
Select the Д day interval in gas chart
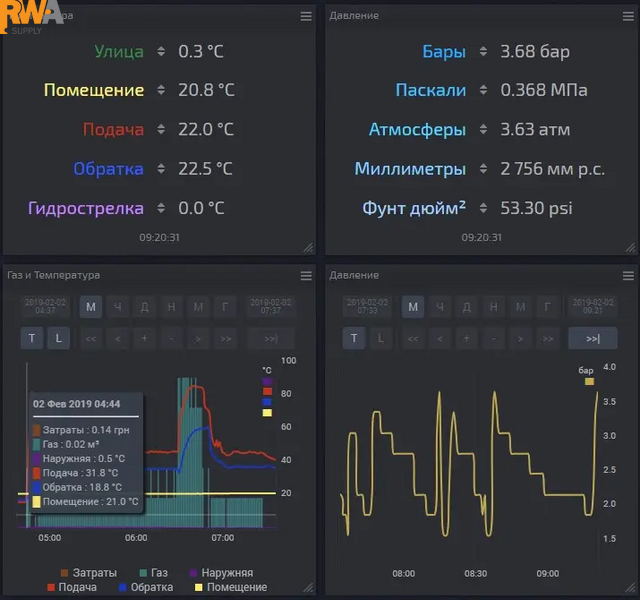coord(144,307)
